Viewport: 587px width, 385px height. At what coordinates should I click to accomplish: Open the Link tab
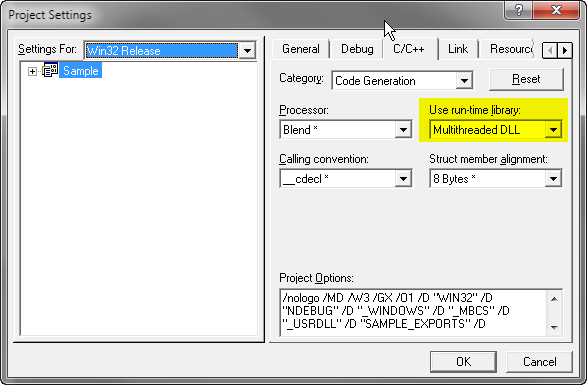[x=458, y=49]
